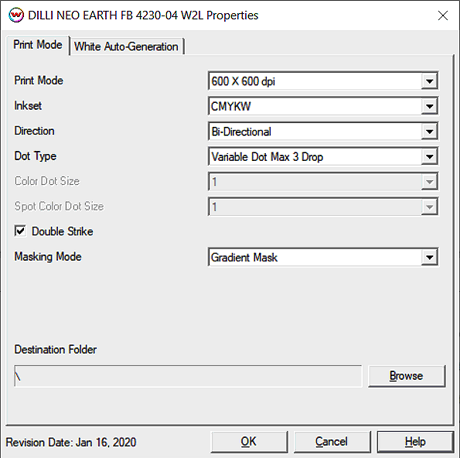Image resolution: width=460 pixels, height=458 pixels.
Task: Open the Gradient Mask masking mode dropdown
Action: [x=323, y=257]
